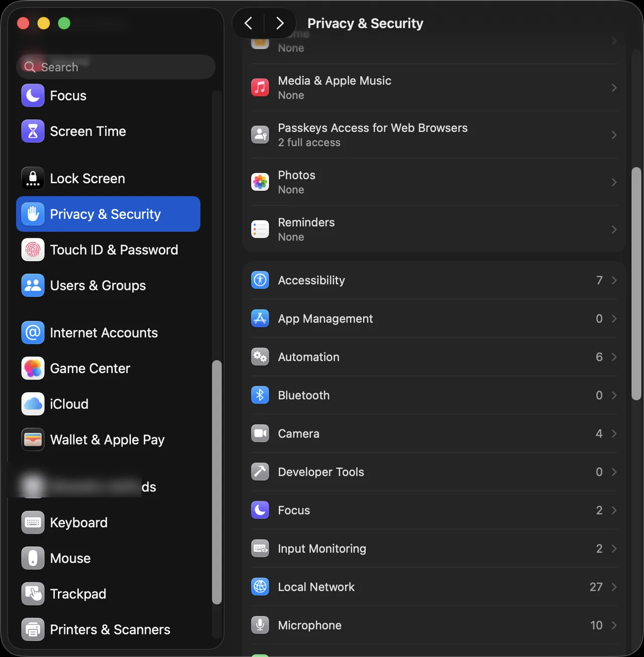
Task: Click the green full-screen window button
Action: (x=64, y=23)
